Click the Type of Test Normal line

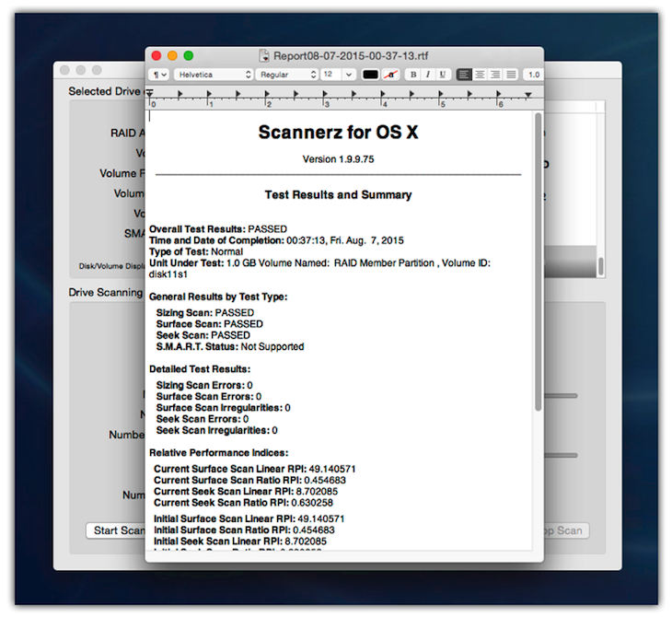click(196, 251)
